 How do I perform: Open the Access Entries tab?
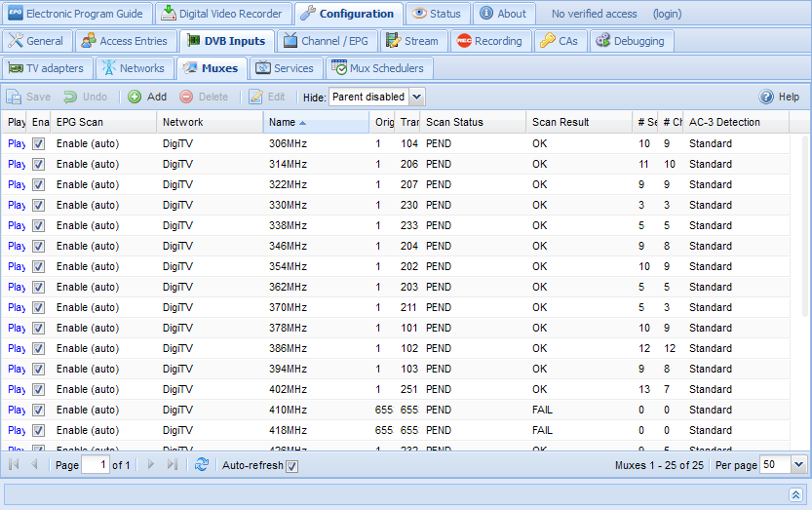[x=126, y=41]
